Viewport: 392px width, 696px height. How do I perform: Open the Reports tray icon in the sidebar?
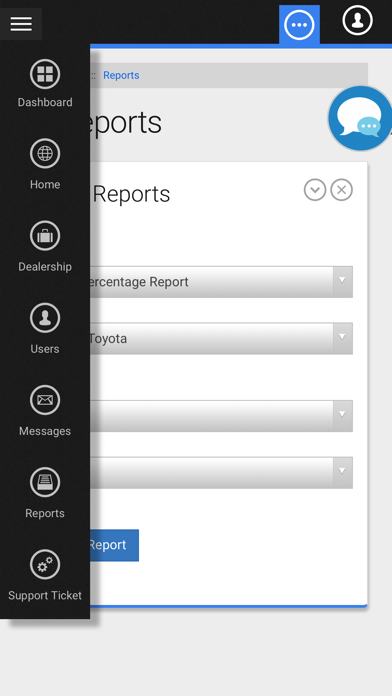click(45, 482)
